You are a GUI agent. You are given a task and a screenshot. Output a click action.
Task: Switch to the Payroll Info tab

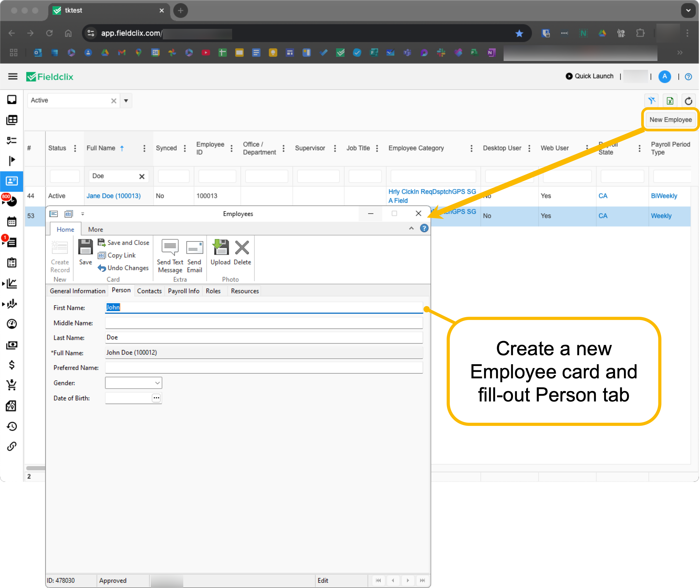pos(183,291)
